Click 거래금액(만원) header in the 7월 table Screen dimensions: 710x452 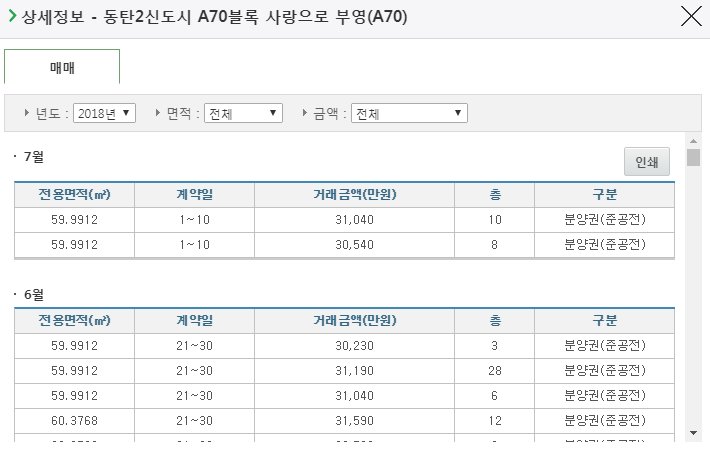(355, 195)
